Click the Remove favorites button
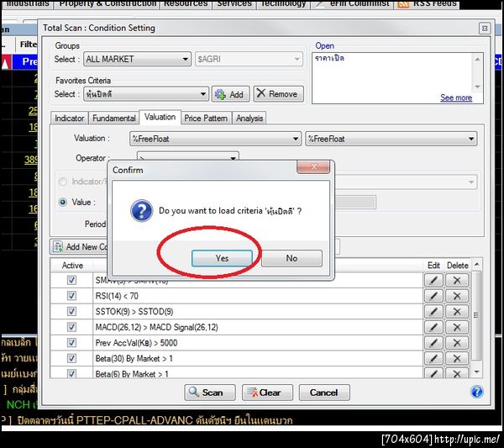This screenshot has width=504, height=448. click(x=278, y=94)
